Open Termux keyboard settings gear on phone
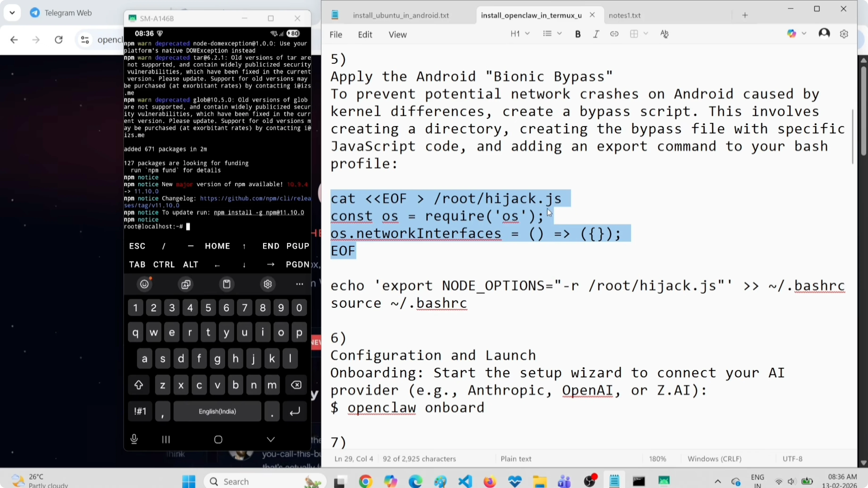Screen dimensions: 868x488 (268, 284)
